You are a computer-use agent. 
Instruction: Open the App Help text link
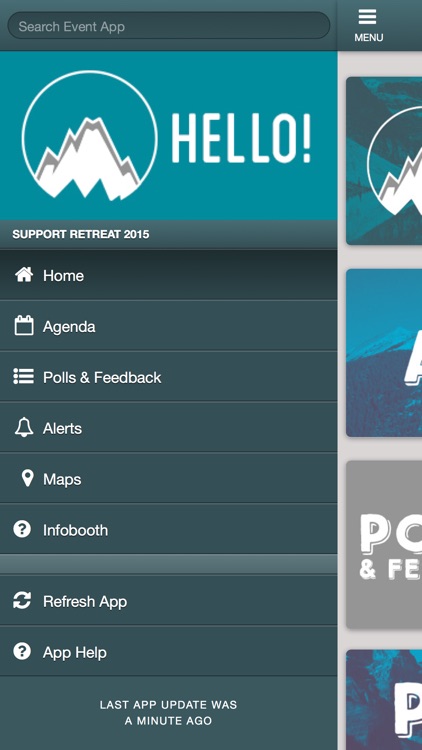point(75,652)
